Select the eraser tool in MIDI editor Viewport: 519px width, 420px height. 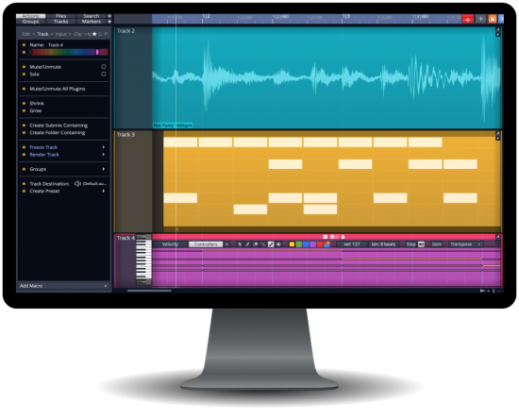255,244
